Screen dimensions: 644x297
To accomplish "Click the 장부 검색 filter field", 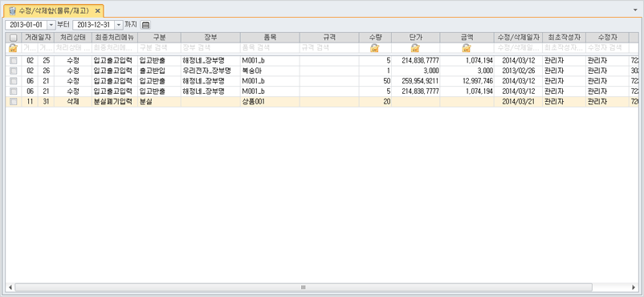I will pos(210,47).
